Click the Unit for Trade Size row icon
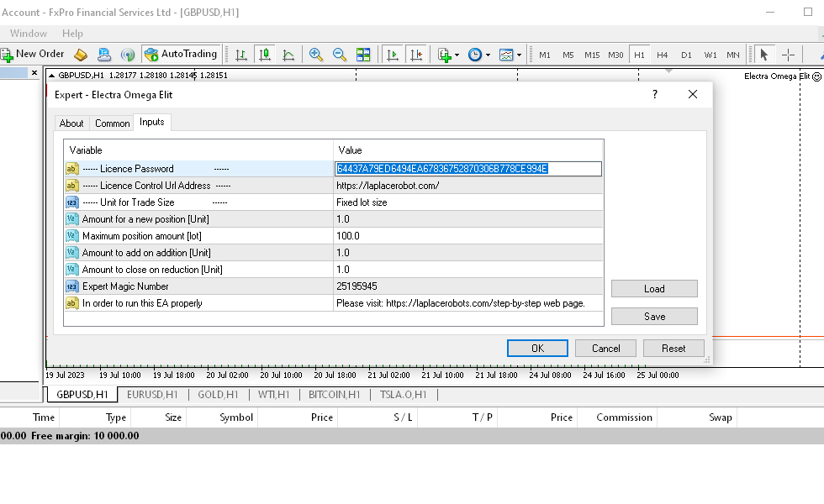The width and height of the screenshot is (824, 504). 71,202
